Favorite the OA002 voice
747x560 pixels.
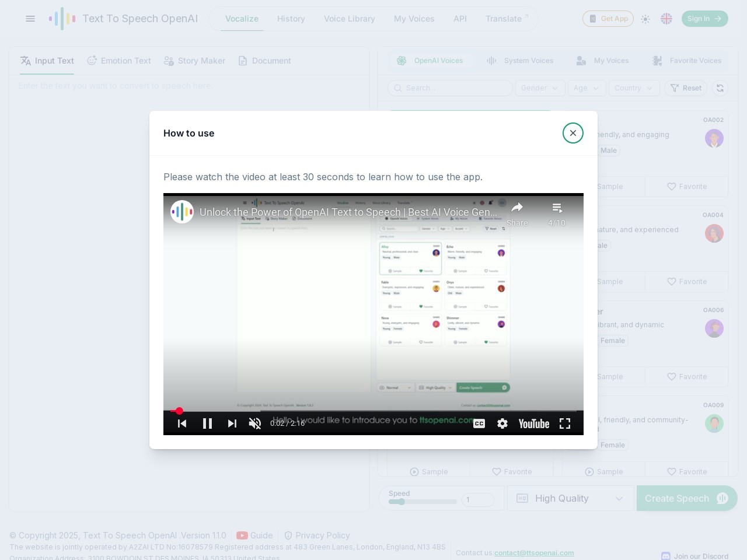tap(687, 187)
